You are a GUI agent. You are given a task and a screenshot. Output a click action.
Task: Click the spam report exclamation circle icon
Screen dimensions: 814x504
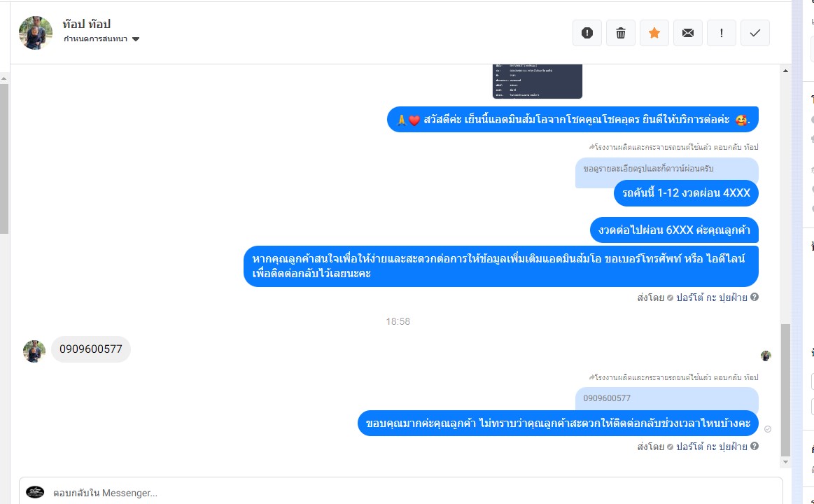pos(587,33)
